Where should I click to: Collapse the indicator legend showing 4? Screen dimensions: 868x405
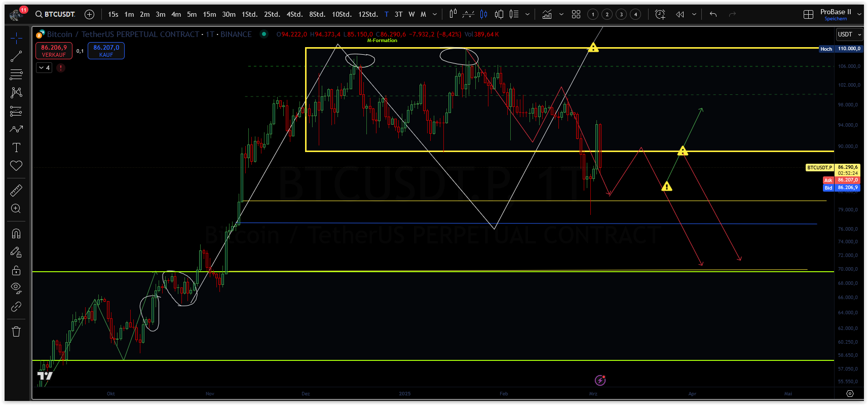pos(44,67)
